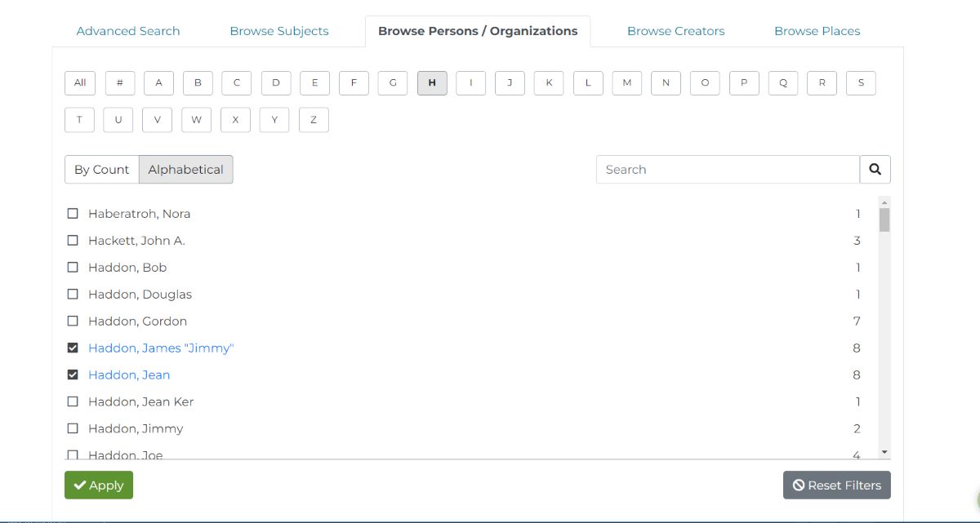
Task: Filter names by # symbol
Action: [119, 82]
